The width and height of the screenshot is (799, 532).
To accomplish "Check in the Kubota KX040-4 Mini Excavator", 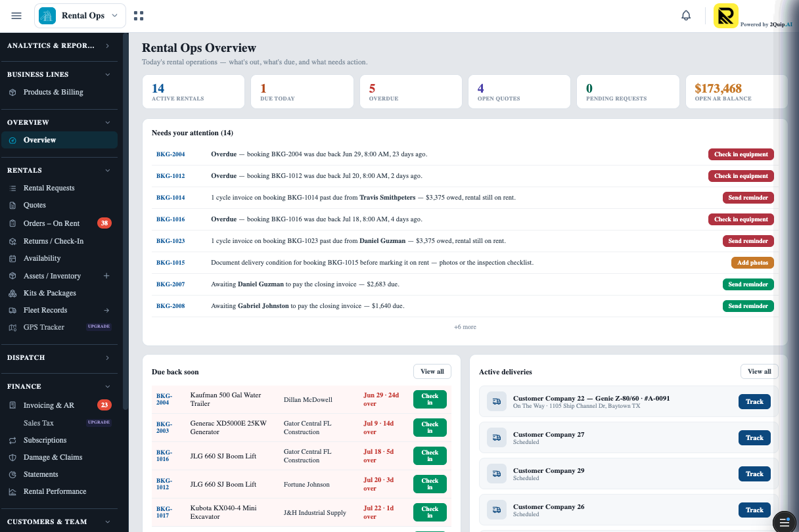I will pos(430,512).
